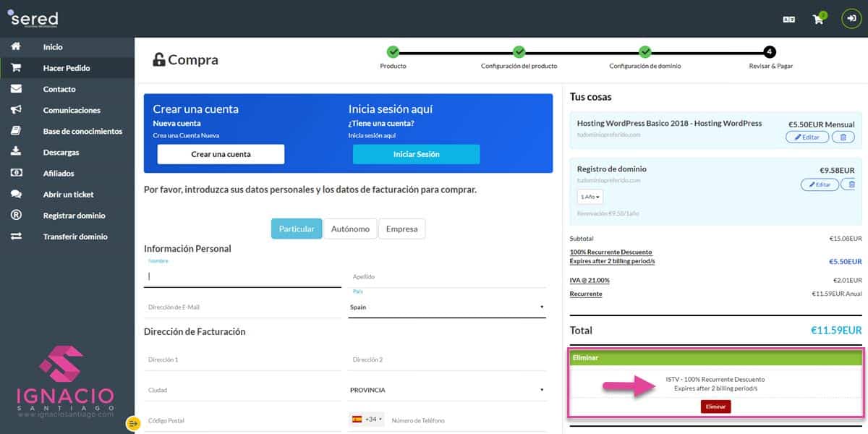This screenshot has height=434, width=868.
Task: Focus the Dirección 2 field
Action: click(448, 359)
